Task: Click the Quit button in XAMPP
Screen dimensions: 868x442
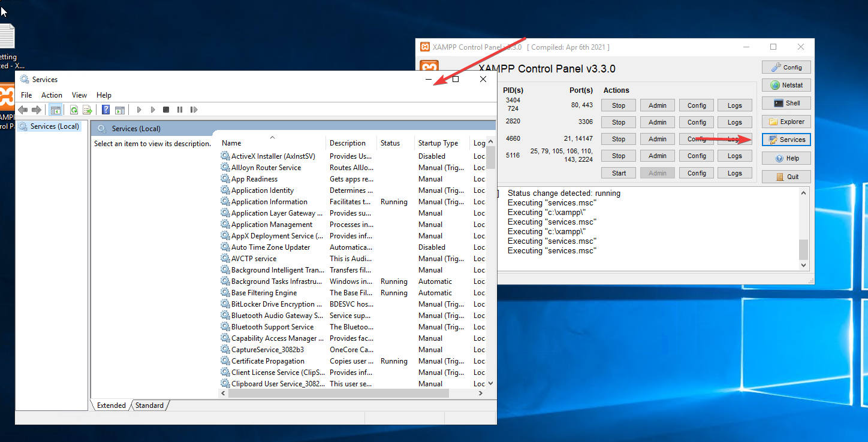Action: [786, 177]
